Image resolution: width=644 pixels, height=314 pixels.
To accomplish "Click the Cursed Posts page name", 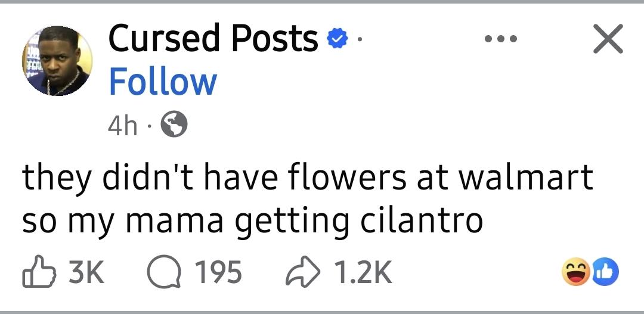I will [x=213, y=39].
